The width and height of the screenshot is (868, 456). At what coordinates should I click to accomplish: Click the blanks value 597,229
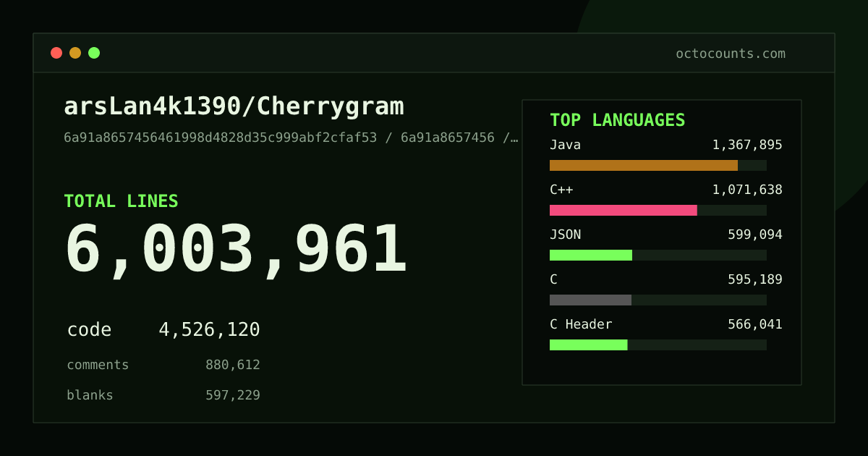(233, 395)
